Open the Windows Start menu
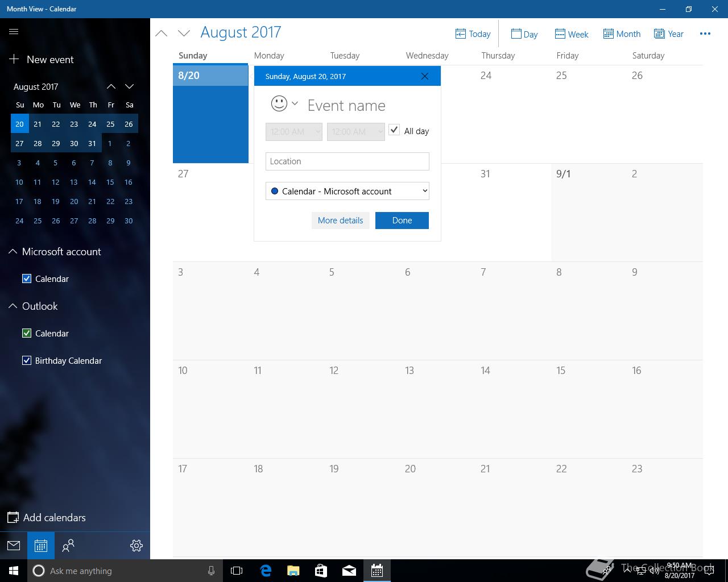 (x=14, y=571)
